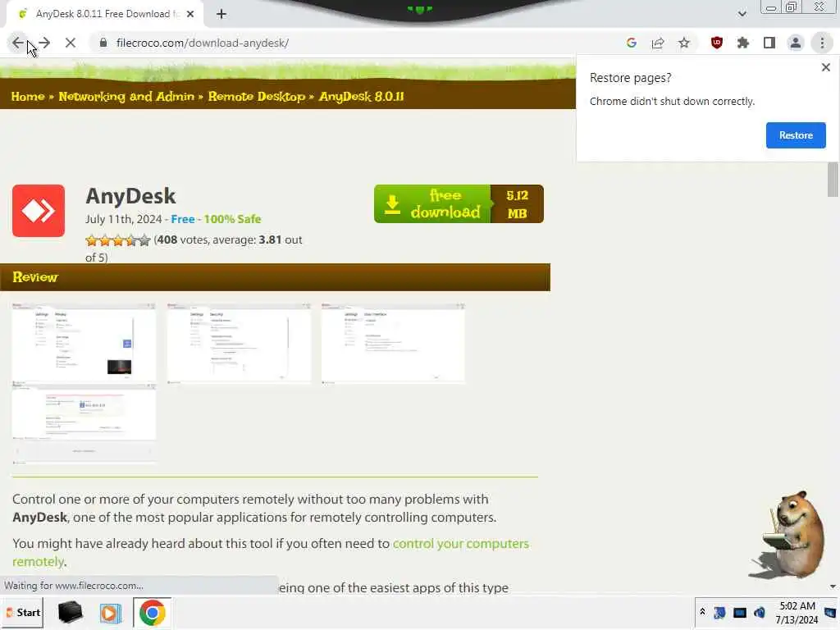This screenshot has width=840, height=630.
Task: Click the scrollbar down arrow
Action: click(x=833, y=587)
